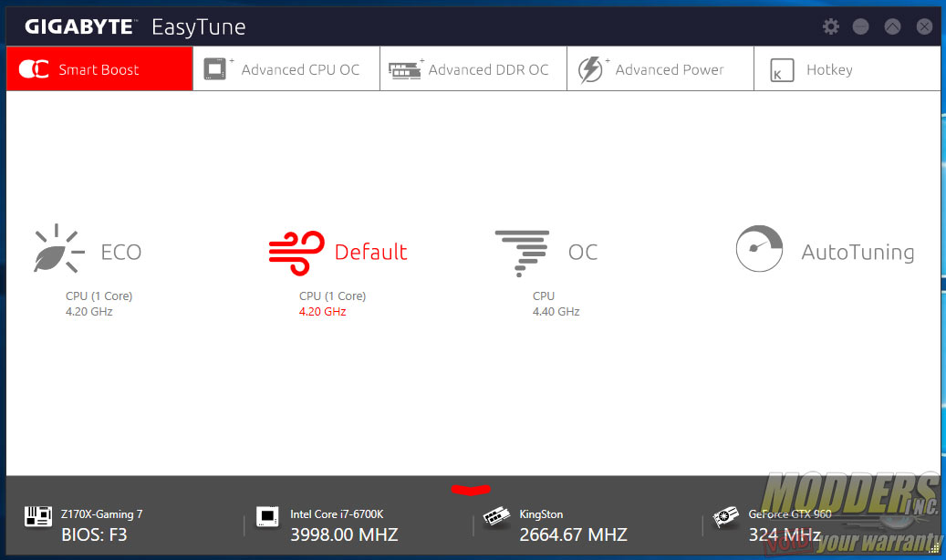The width and height of the screenshot is (946, 560).
Task: Select the OC mode label
Action: coord(583,253)
